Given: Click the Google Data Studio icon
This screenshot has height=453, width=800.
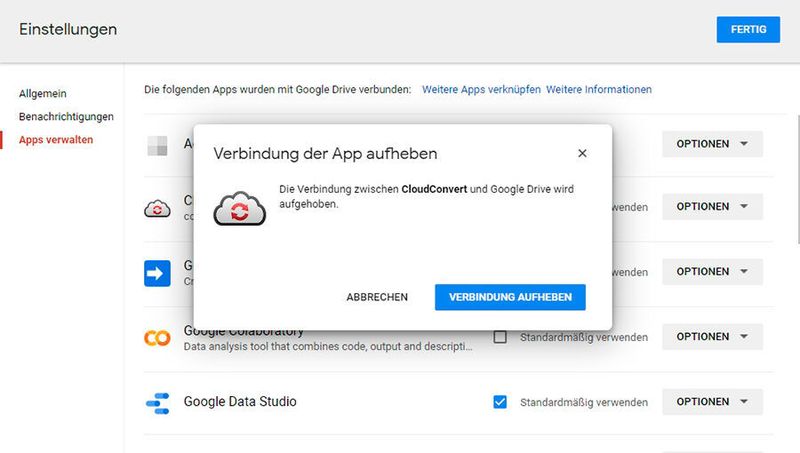Looking at the screenshot, I should pyautogui.click(x=157, y=403).
